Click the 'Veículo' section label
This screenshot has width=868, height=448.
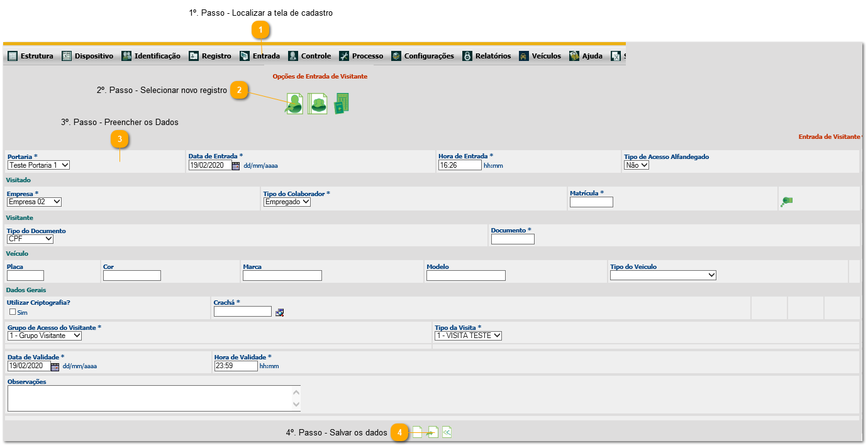pyautogui.click(x=17, y=254)
